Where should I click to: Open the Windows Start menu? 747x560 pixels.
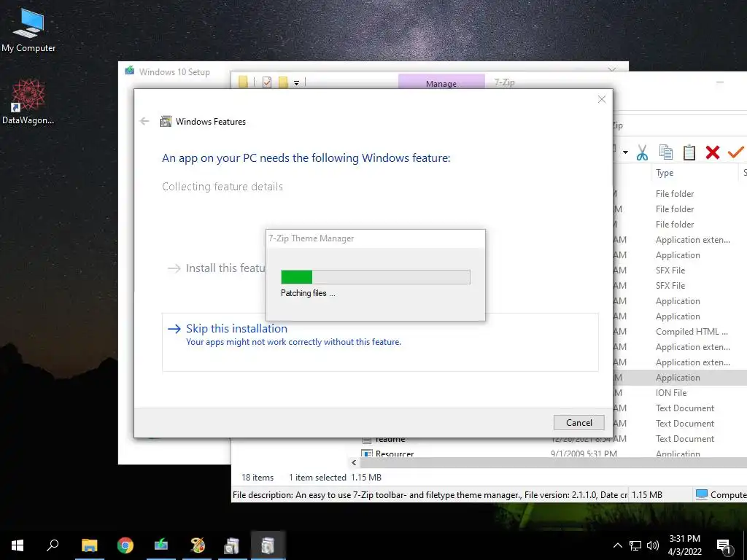(x=18, y=545)
